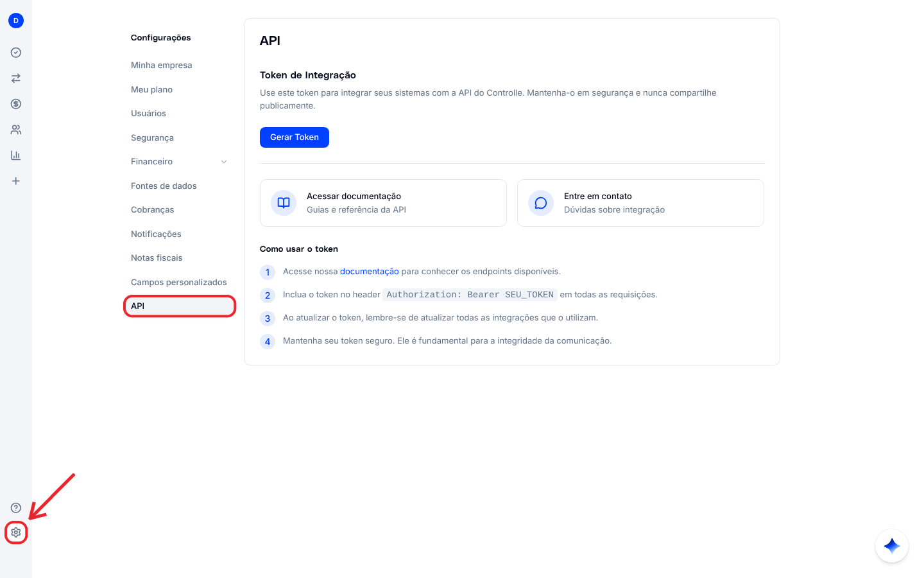This screenshot has width=924, height=578.
Task: Click the 'Mantenha seu token seguro' step text
Action: click(447, 341)
